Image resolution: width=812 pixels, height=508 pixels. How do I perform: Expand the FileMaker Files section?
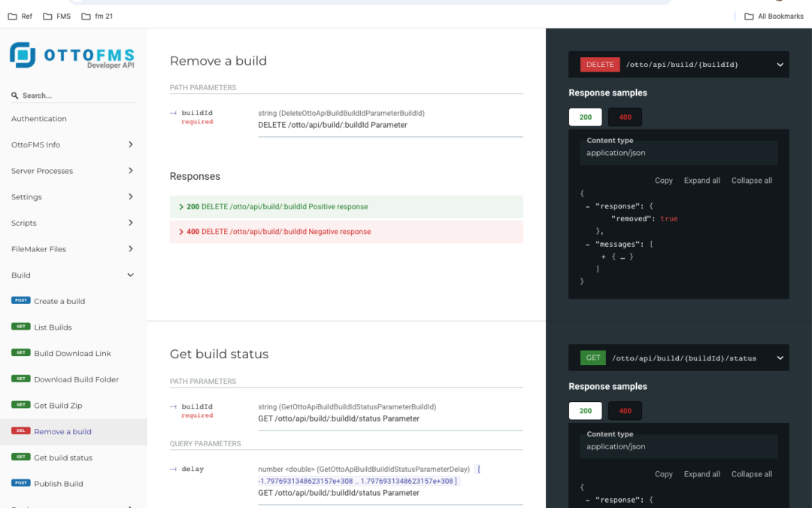pos(131,249)
